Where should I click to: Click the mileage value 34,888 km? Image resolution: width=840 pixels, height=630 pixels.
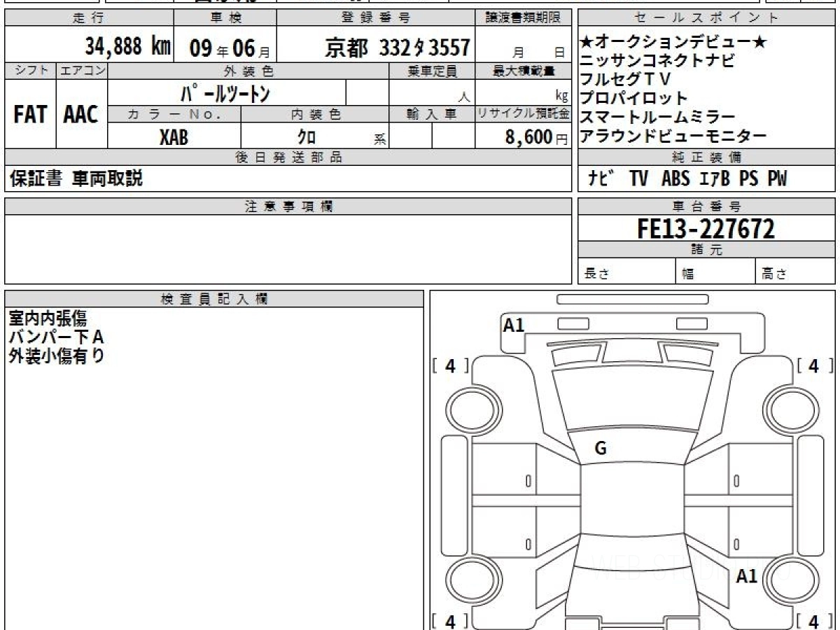(128, 47)
